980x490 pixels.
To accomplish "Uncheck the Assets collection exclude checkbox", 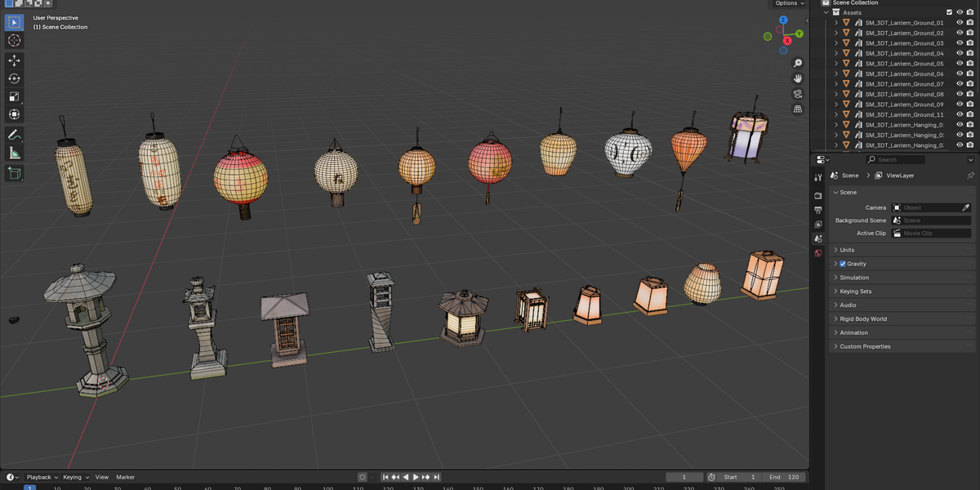I will (949, 12).
